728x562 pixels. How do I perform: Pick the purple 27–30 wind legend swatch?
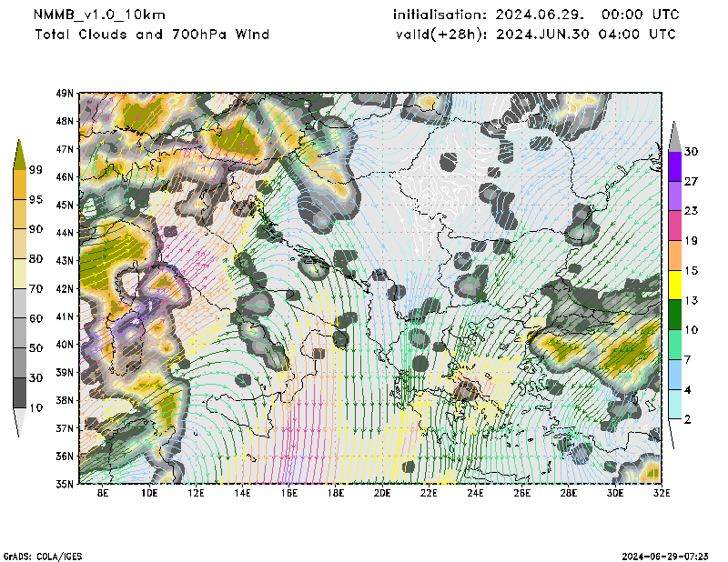(x=676, y=166)
